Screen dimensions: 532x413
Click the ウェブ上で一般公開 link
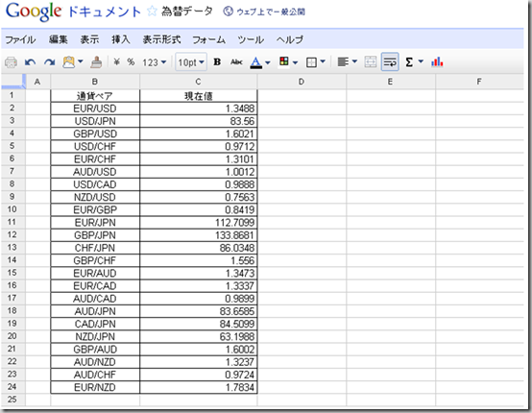click(x=271, y=12)
